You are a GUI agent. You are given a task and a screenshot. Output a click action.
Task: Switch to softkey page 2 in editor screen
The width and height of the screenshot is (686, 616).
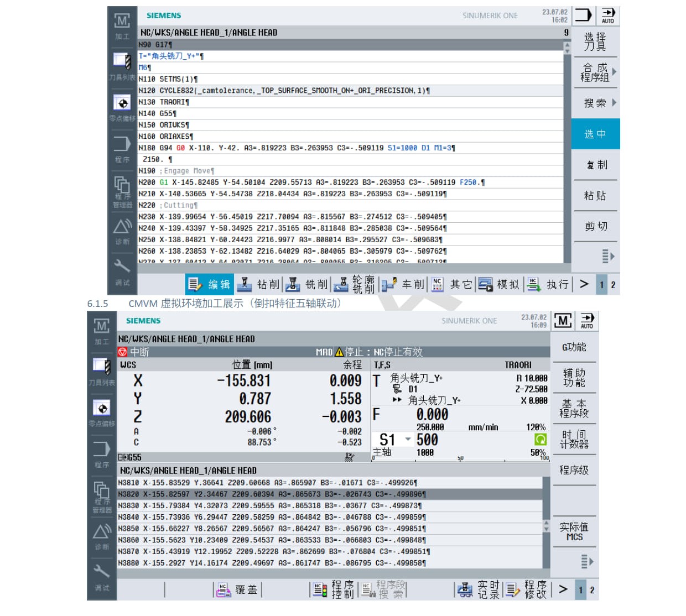[x=613, y=285]
